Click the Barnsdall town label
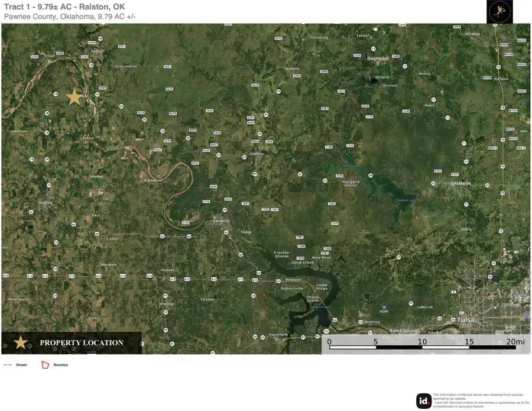 click(x=378, y=59)
